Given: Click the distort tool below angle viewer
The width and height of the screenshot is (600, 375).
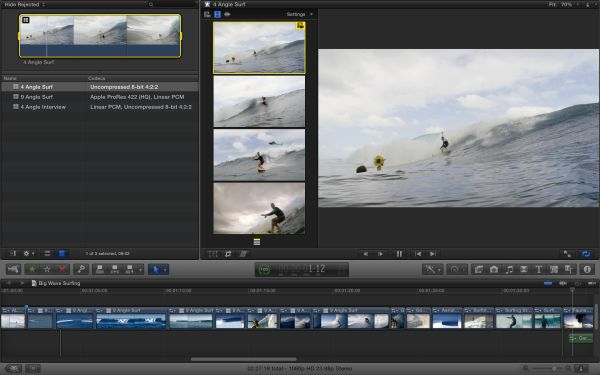Looking at the screenshot, I should click(x=243, y=253).
